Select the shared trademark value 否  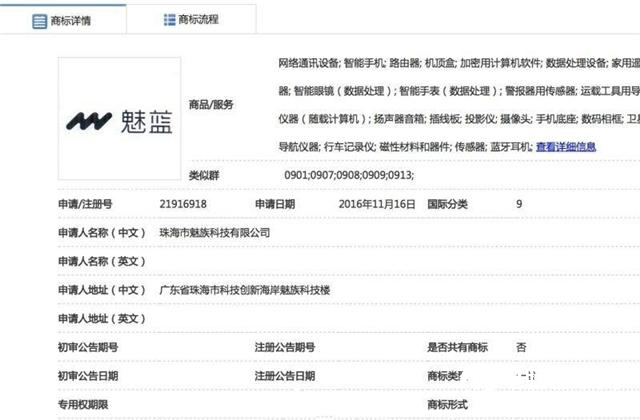[x=521, y=347]
